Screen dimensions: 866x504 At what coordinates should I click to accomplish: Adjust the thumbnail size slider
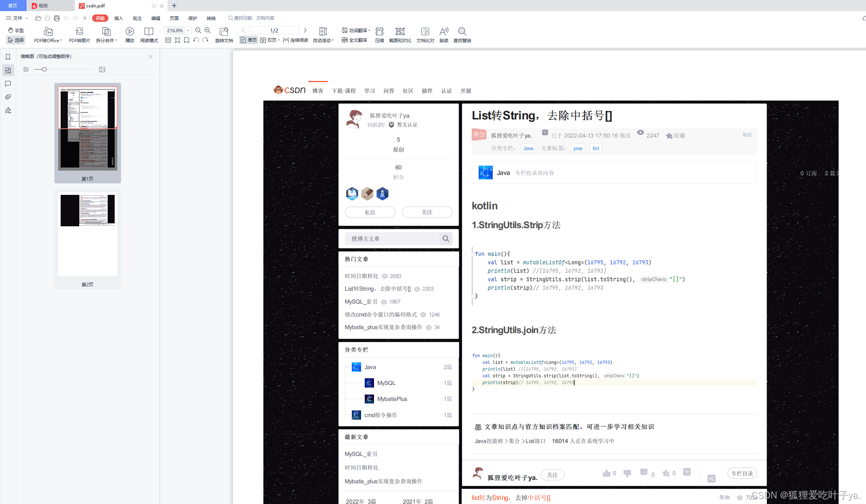pyautogui.click(x=44, y=70)
